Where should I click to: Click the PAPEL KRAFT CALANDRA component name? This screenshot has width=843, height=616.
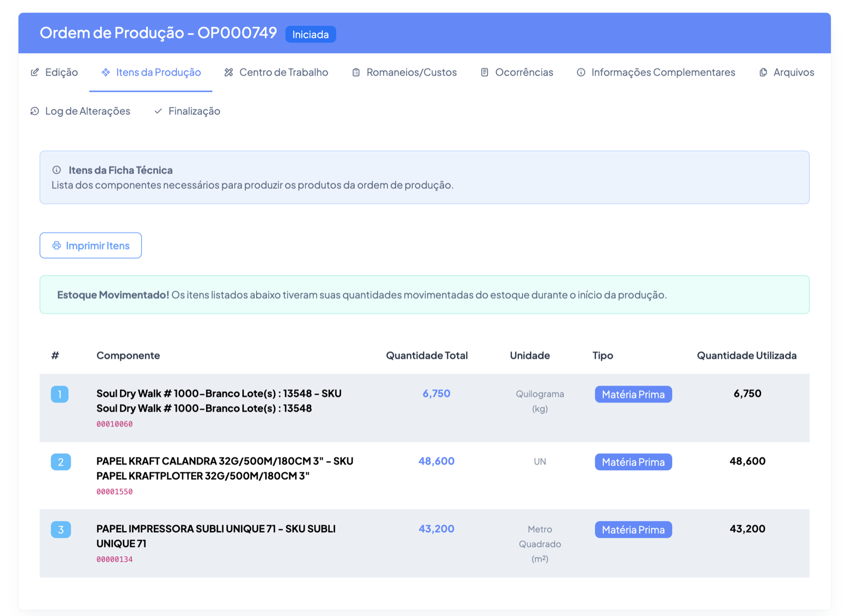[225, 468]
